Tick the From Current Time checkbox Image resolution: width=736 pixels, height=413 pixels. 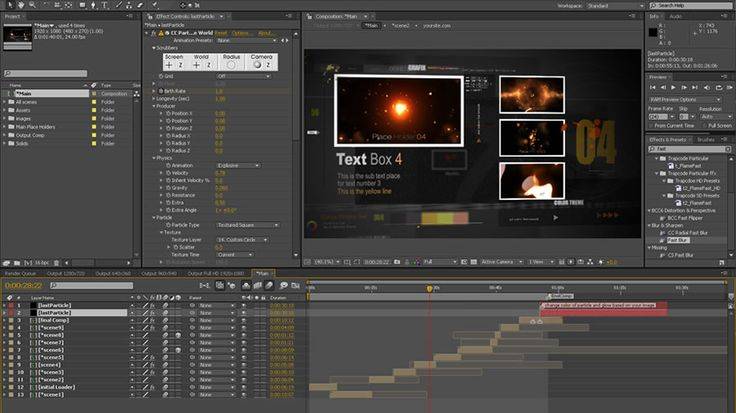(653, 126)
